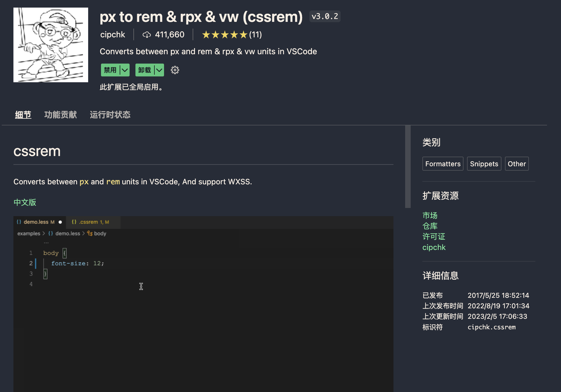Switch to the 功能贡献 tab

click(x=60, y=115)
